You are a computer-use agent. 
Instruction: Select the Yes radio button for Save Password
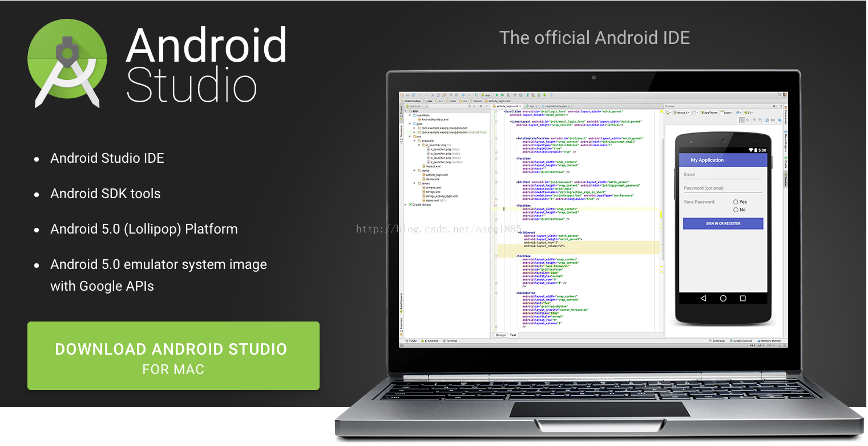pos(736,202)
